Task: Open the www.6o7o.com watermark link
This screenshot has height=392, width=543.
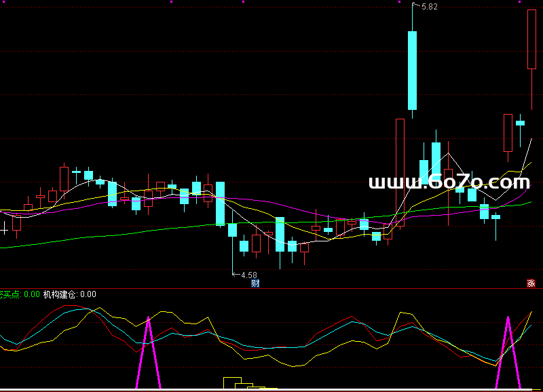Action: click(449, 182)
